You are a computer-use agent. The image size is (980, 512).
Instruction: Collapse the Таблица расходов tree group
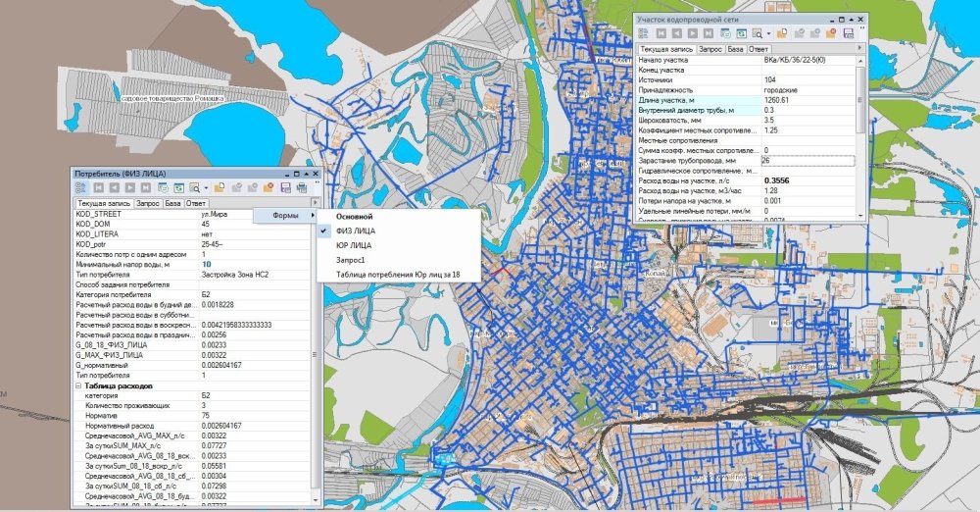coord(78,386)
